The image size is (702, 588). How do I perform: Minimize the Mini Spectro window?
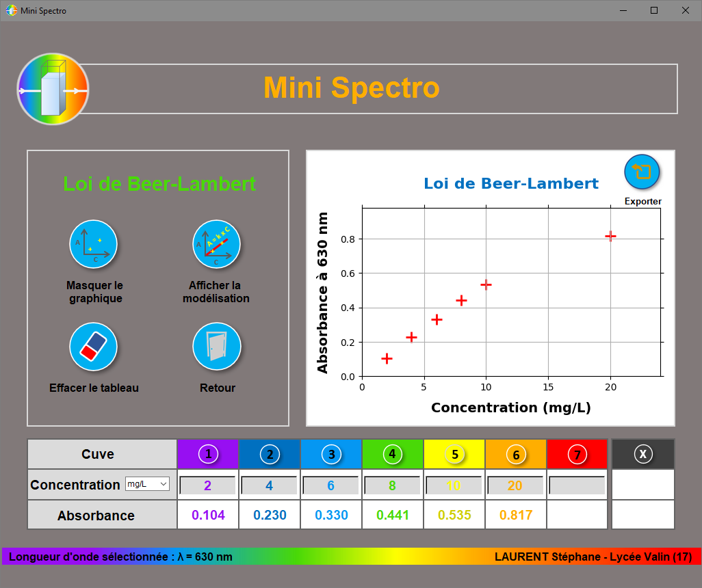pyautogui.click(x=623, y=10)
